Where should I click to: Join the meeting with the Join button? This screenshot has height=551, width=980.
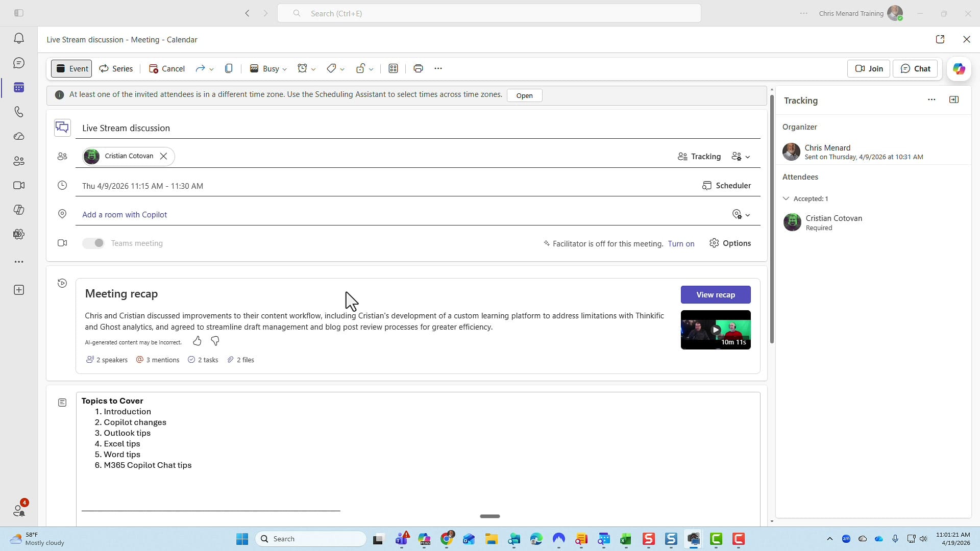click(868, 68)
